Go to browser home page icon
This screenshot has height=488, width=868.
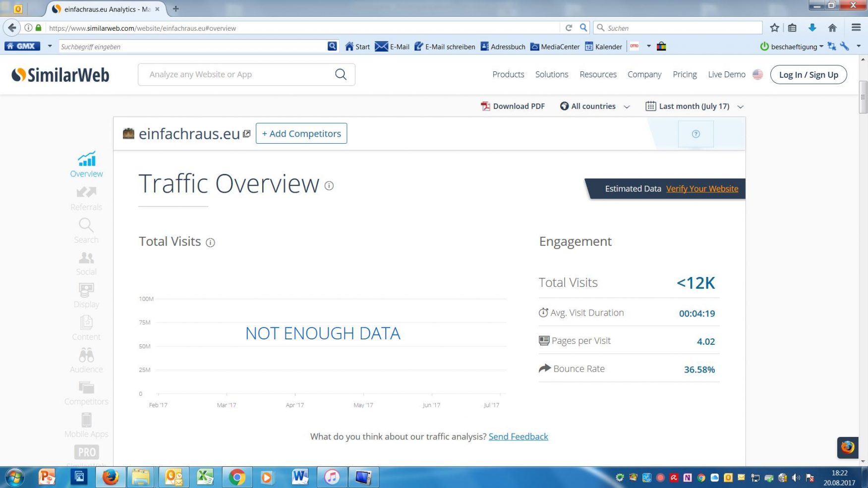click(x=832, y=28)
